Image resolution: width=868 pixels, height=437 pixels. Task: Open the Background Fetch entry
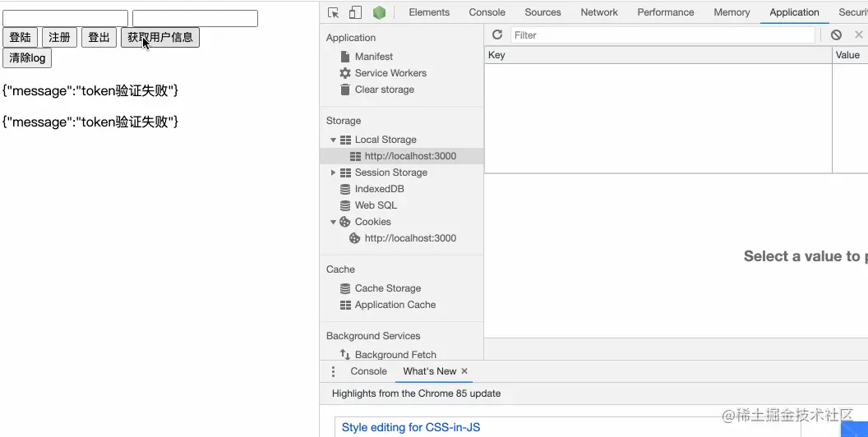pyautogui.click(x=395, y=355)
